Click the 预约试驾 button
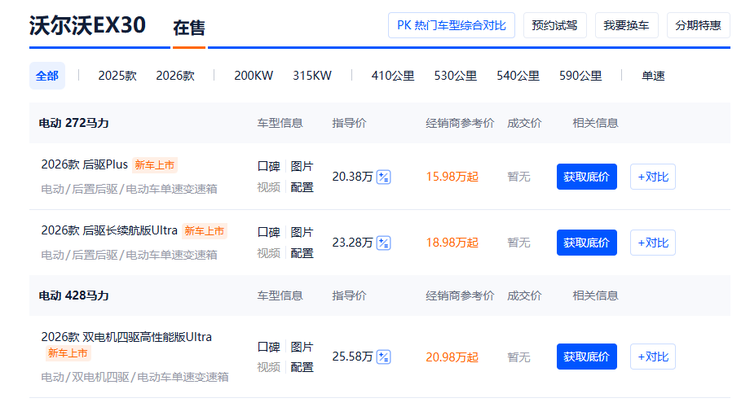750x407 pixels. tap(555, 25)
